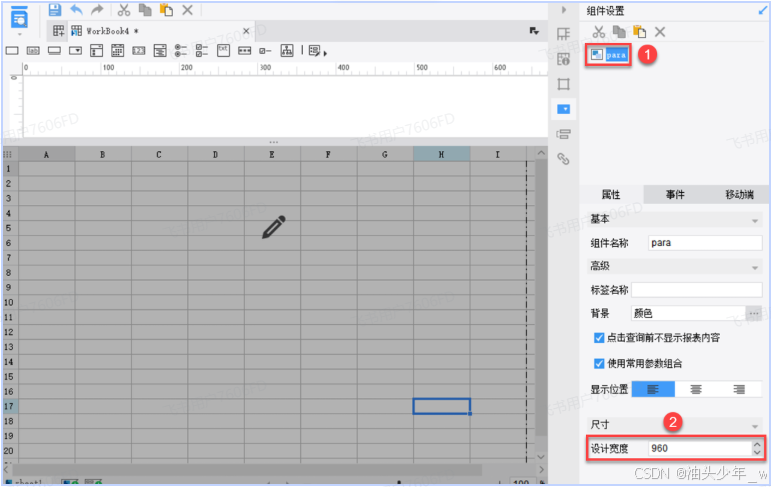Viewport: 771px width, 487px height.
Task: Select the single checkbox widget icon
Action: tap(266, 51)
